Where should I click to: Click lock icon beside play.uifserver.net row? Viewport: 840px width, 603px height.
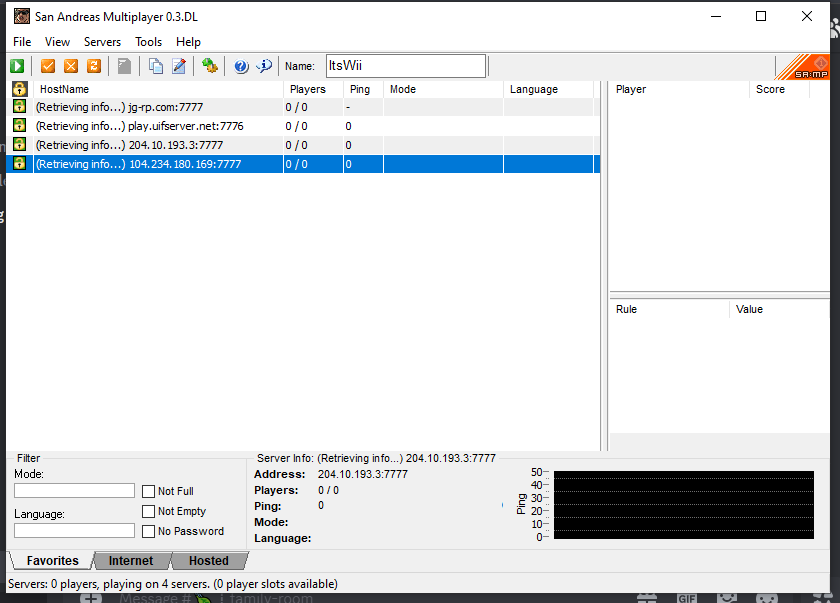tap(20, 126)
